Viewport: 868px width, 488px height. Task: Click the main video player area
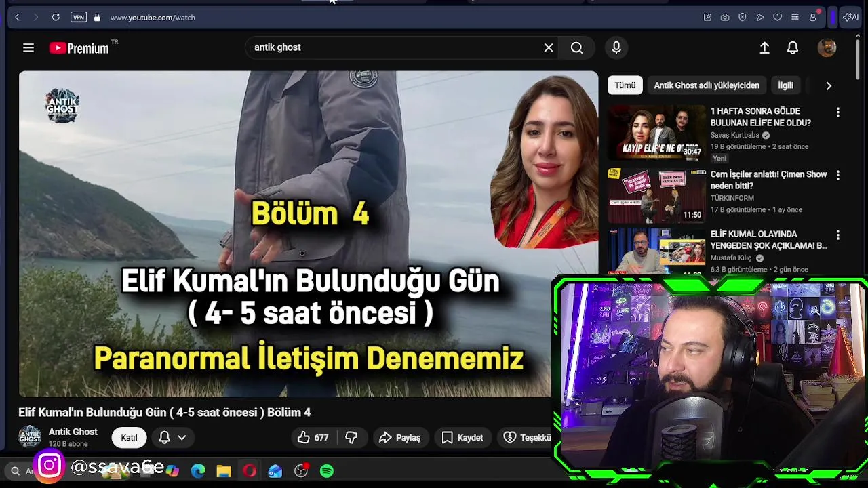click(309, 234)
